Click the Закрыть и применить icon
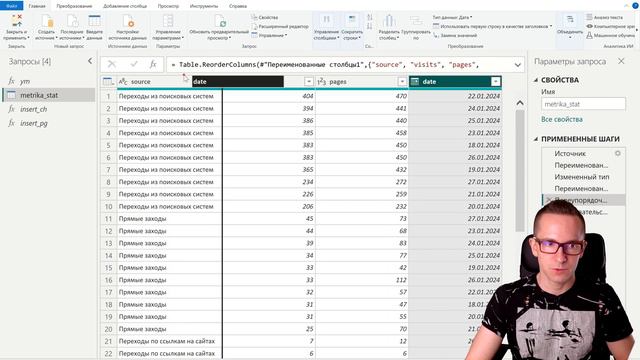This screenshot has height=360, width=640. tap(16, 21)
